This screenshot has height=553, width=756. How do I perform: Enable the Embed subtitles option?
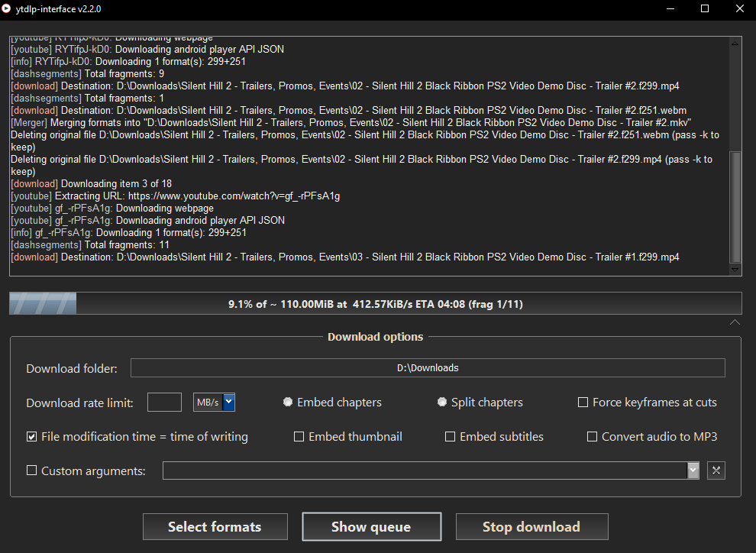coord(451,436)
